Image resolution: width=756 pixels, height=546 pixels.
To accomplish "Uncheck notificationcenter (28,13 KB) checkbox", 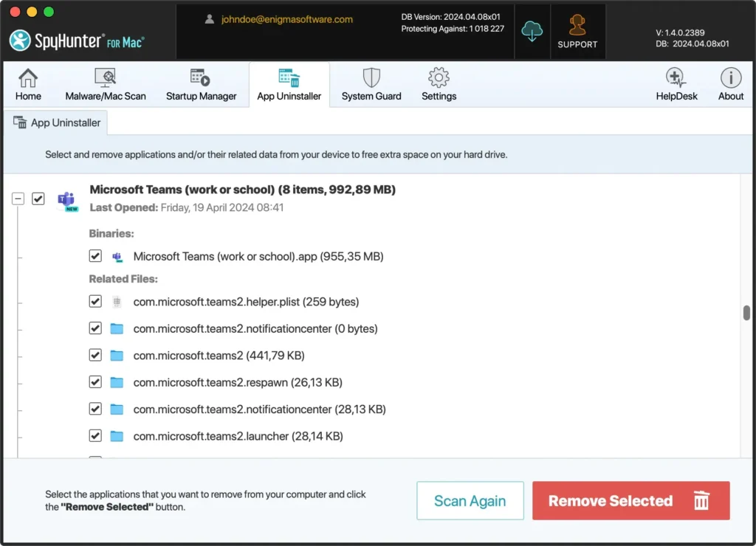I will (x=95, y=409).
